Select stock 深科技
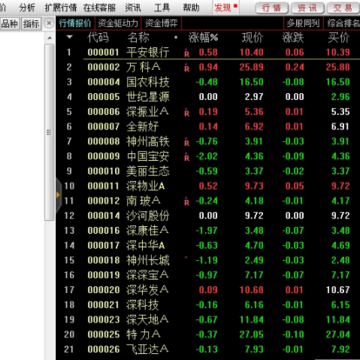The image size is (360, 360). (x=142, y=305)
